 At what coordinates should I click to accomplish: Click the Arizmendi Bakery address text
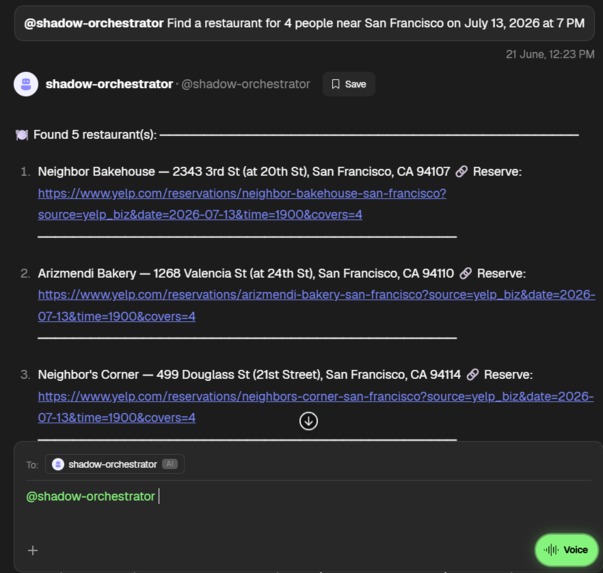(304, 273)
